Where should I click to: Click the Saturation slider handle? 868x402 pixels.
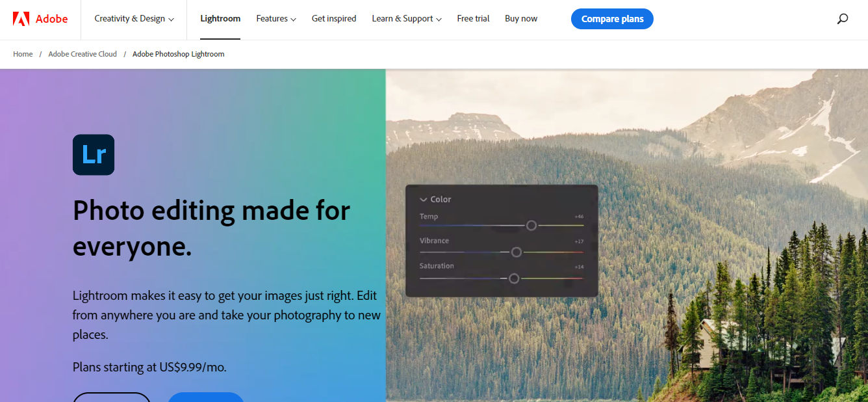point(514,278)
